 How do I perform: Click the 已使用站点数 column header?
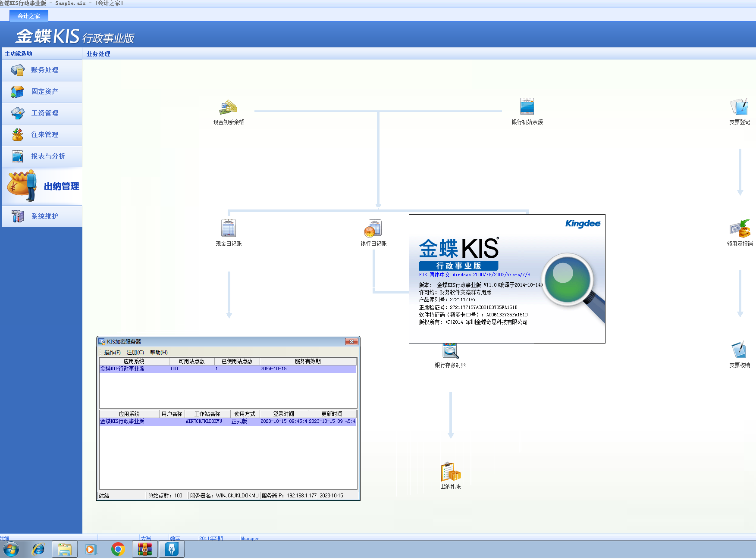coord(237,361)
